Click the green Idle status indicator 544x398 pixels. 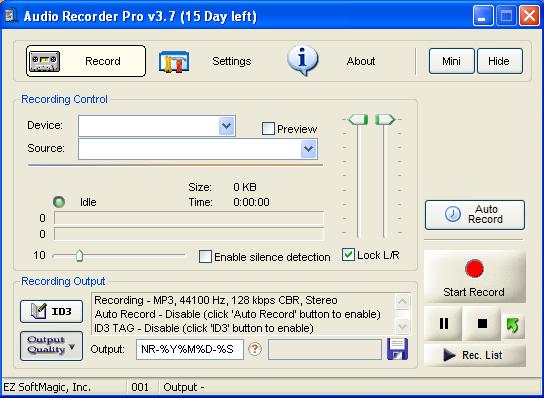pyautogui.click(x=59, y=202)
